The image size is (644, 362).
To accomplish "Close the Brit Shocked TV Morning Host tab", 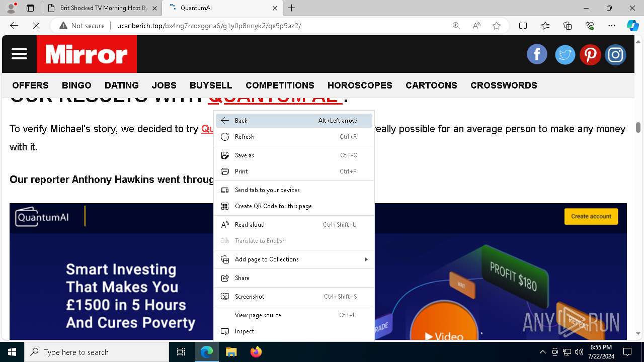I will tap(154, 8).
